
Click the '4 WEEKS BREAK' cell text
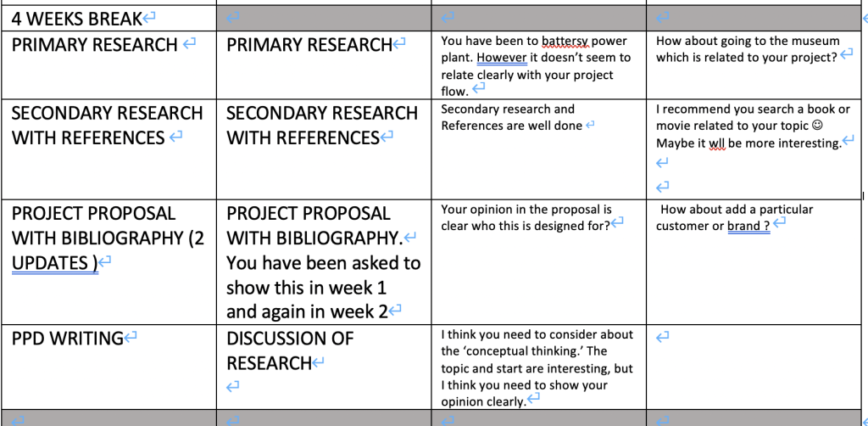[76, 19]
